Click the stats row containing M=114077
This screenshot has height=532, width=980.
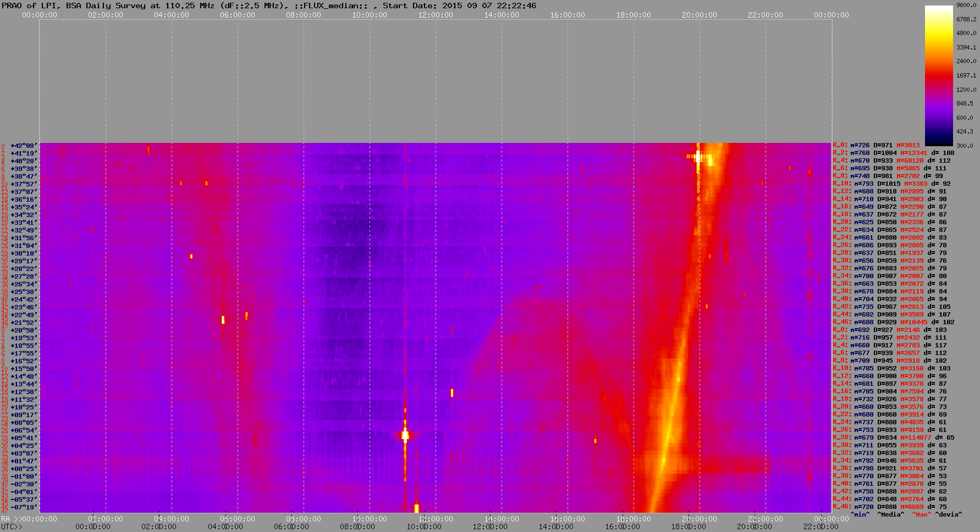893,438
